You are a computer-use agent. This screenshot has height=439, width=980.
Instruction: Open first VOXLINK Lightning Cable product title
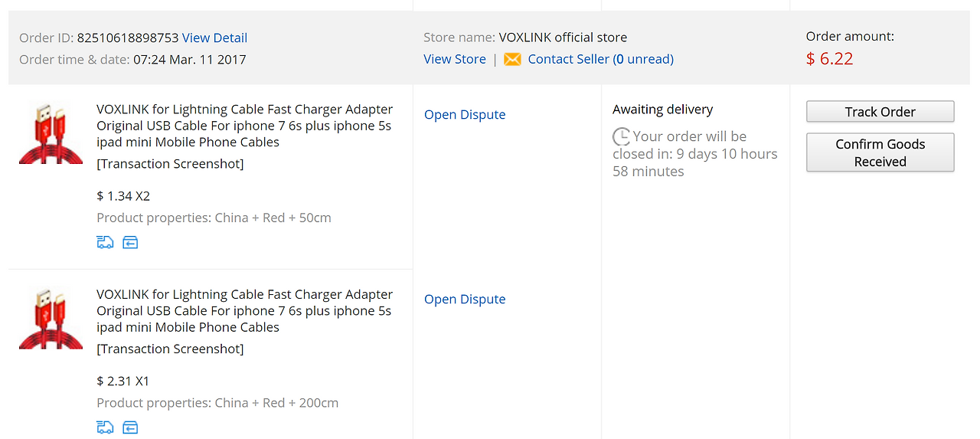point(244,126)
